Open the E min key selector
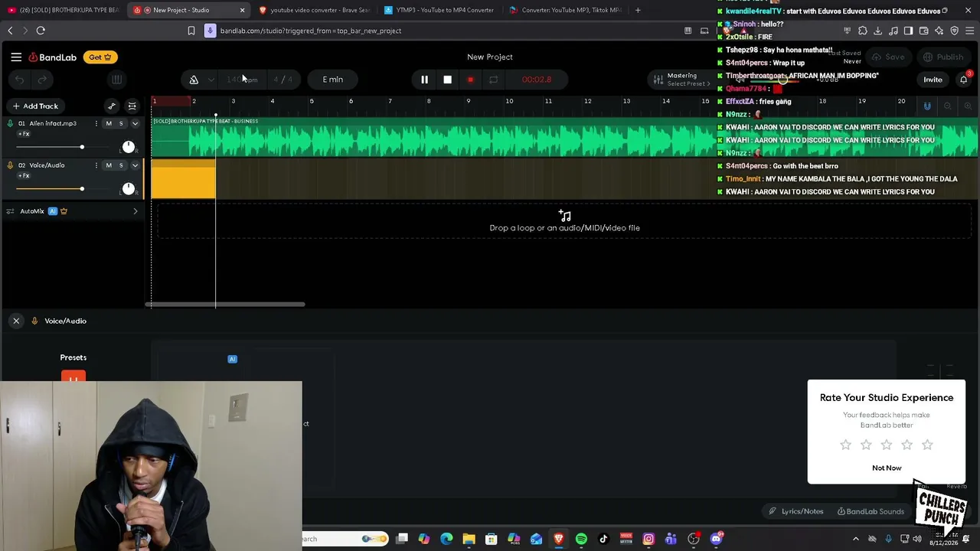 (333, 80)
